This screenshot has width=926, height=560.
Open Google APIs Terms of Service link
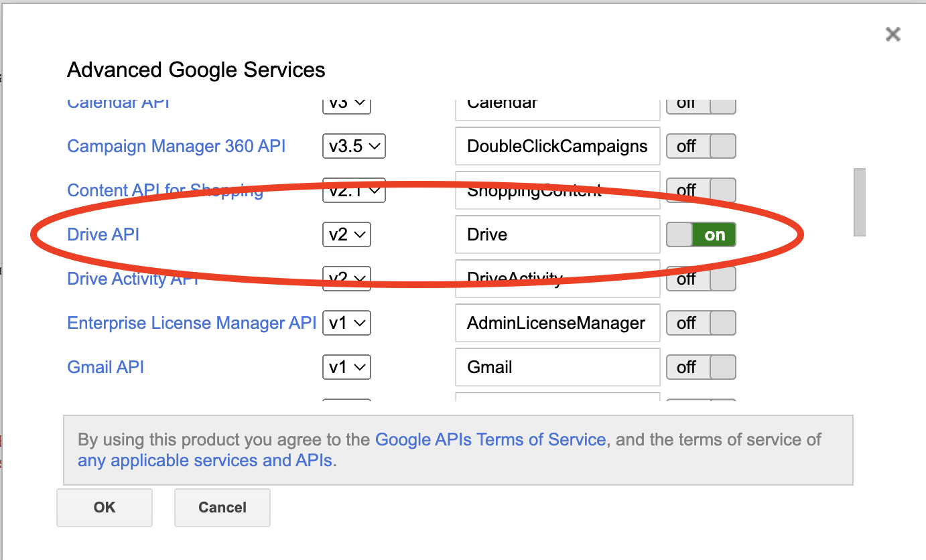pyautogui.click(x=490, y=439)
